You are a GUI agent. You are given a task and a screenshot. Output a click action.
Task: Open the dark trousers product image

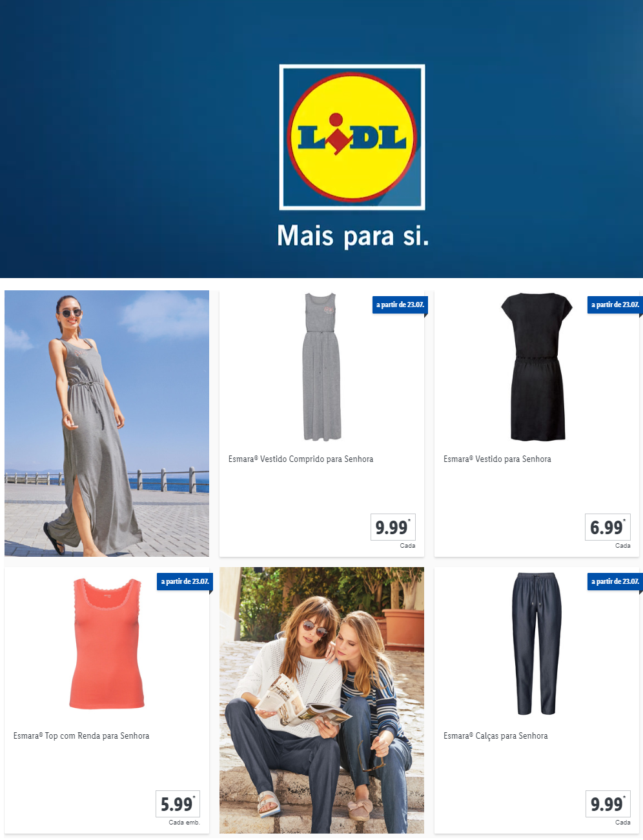pos(536,644)
